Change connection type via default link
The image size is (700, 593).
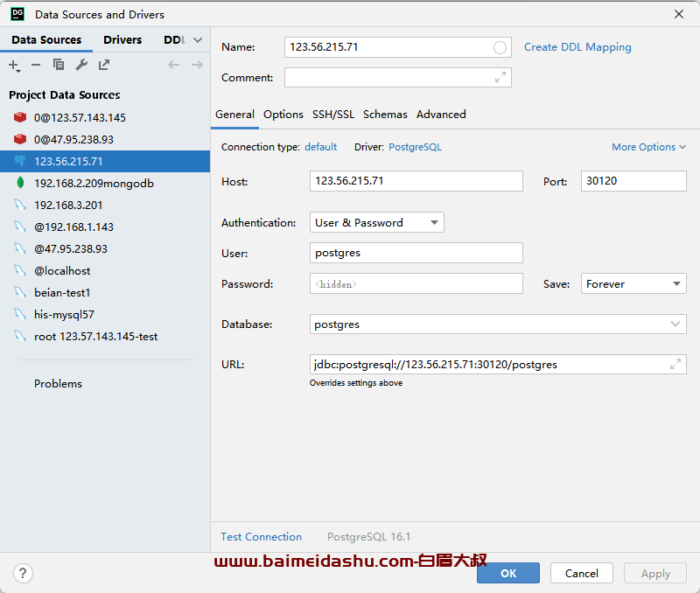click(320, 147)
